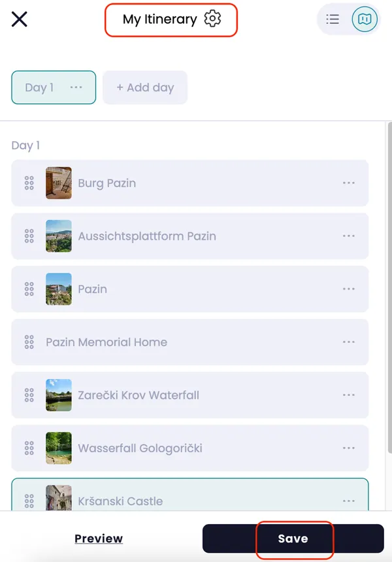Viewport: 392px width, 562px height.
Task: Click Wasserfall Gologorički drag handle
Action: pyautogui.click(x=29, y=448)
